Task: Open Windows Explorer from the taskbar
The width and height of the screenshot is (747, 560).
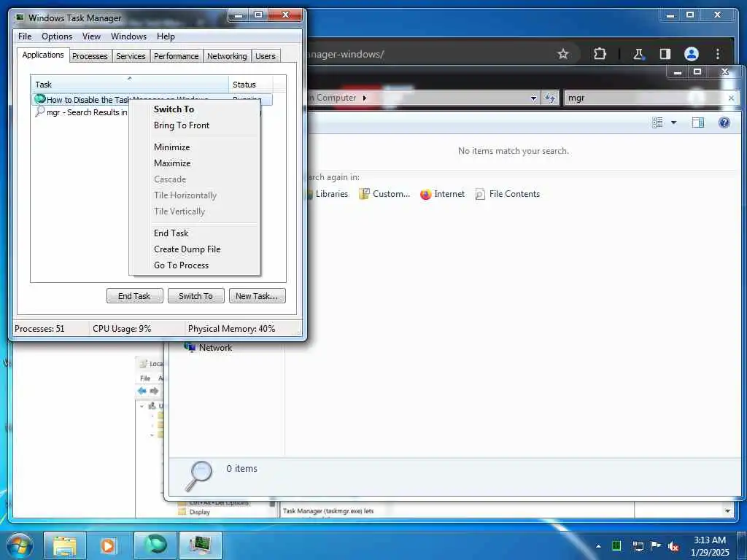Action: 65,545
